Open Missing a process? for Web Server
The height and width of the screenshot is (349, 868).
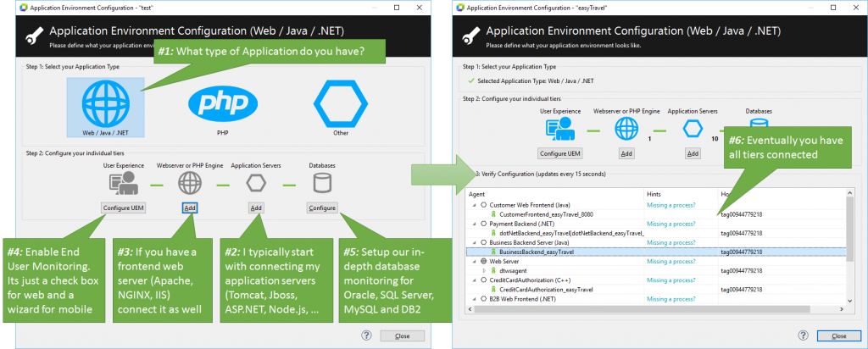coord(671,261)
